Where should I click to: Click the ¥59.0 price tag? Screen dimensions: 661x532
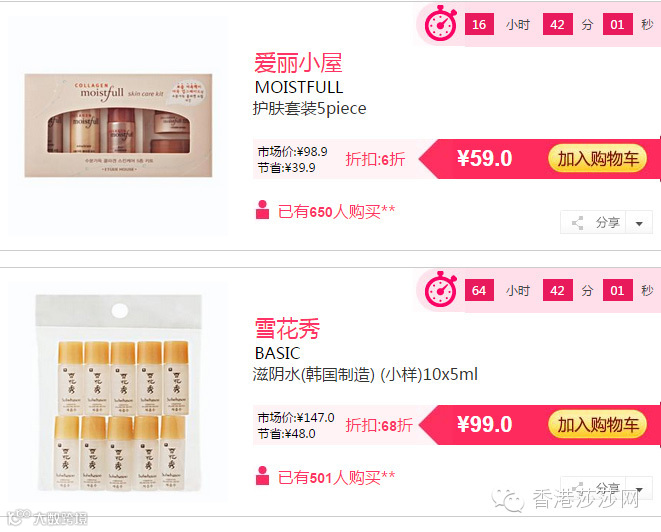485,159
